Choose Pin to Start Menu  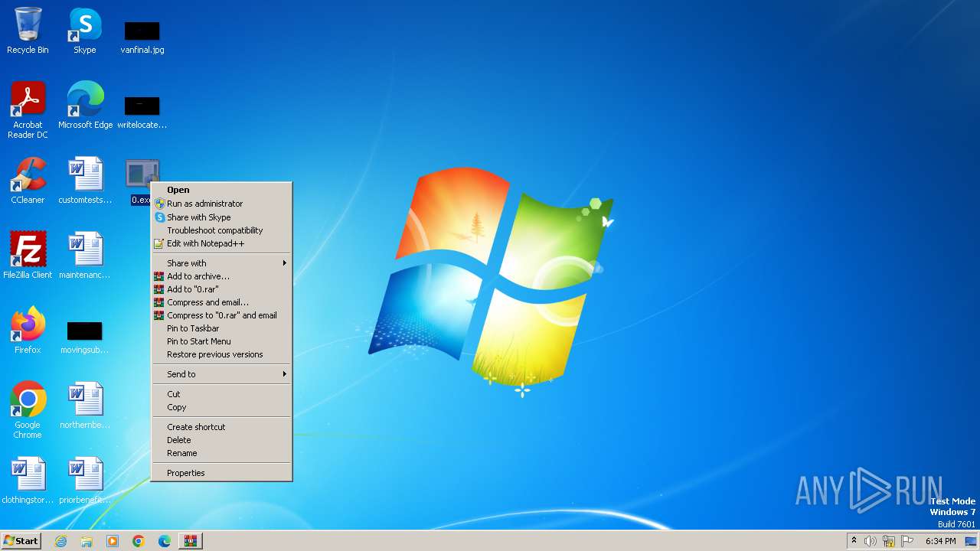click(222, 341)
